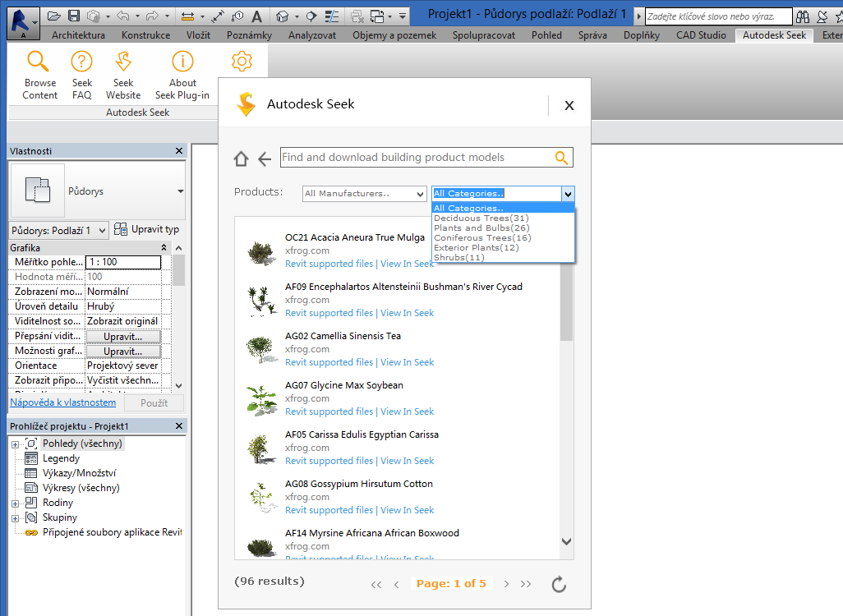The image size is (843, 616).
Task: Start a search with the magnifier icon
Action: (561, 157)
